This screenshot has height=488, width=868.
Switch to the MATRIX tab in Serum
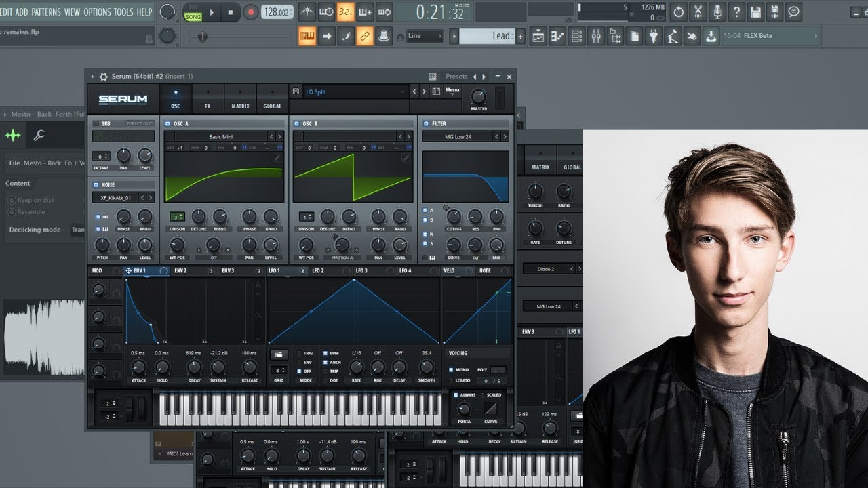click(240, 98)
